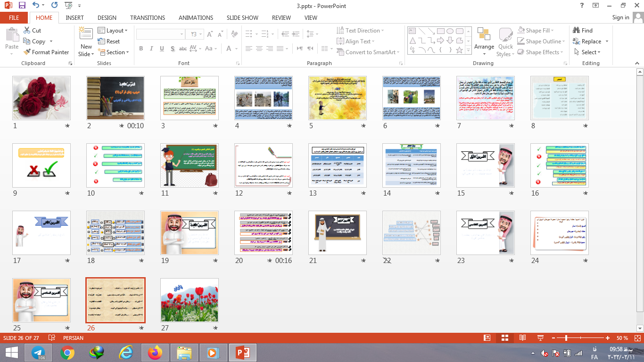The image size is (644, 362).
Task: Open the FILE menu tab
Action: coord(14,17)
